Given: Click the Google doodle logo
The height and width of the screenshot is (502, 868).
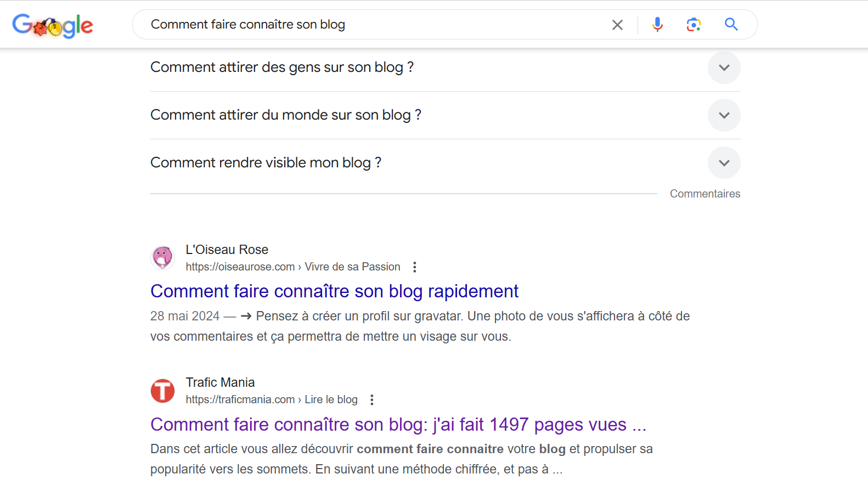Looking at the screenshot, I should pos(53,25).
